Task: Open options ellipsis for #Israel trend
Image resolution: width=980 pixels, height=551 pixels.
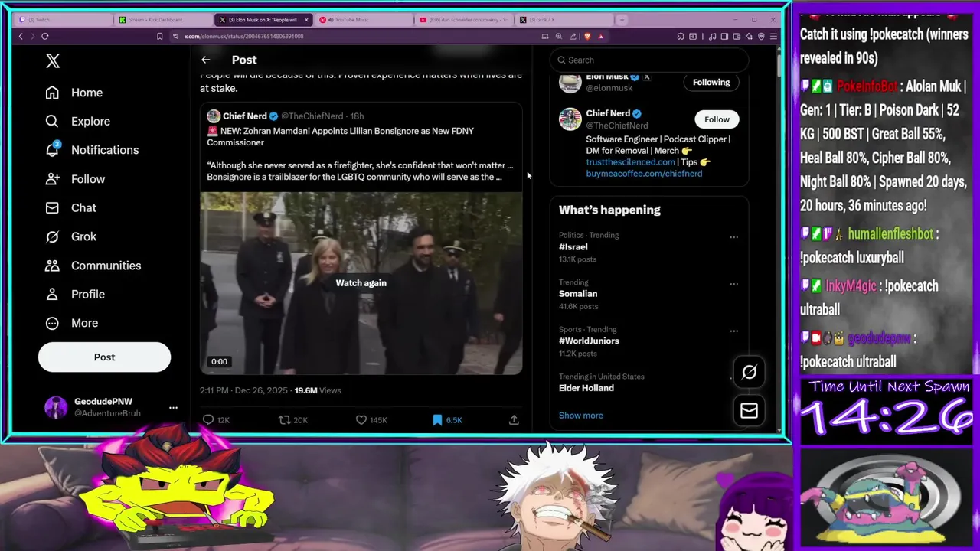Action: coord(733,237)
